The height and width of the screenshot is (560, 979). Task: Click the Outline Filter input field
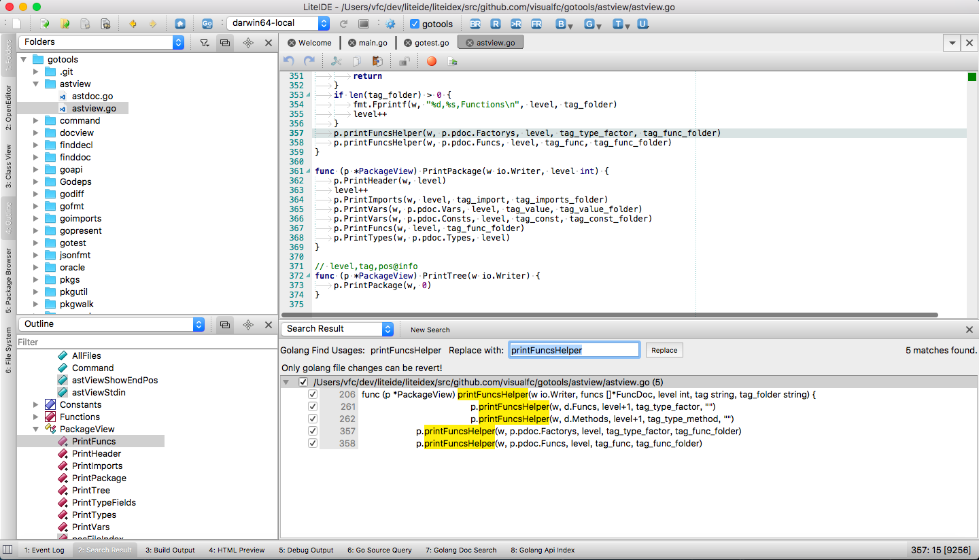coord(145,342)
